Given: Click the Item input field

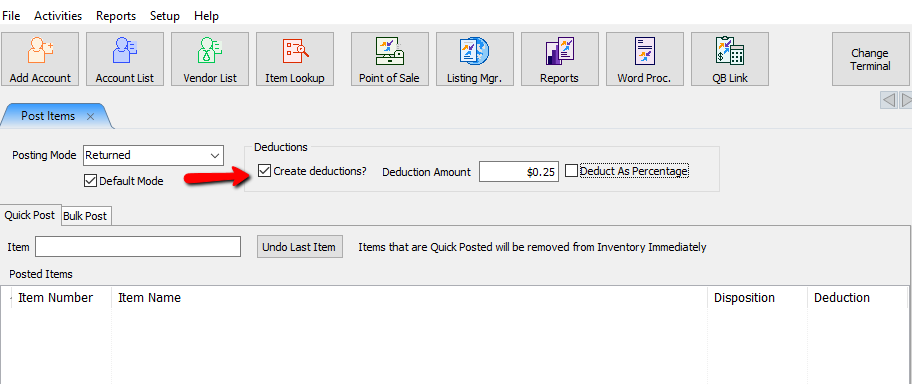Looking at the screenshot, I should click(138, 247).
